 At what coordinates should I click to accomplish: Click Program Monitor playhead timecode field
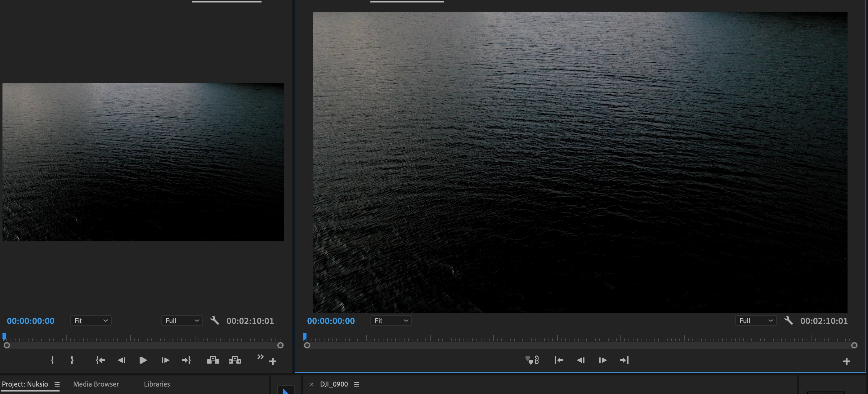(331, 321)
